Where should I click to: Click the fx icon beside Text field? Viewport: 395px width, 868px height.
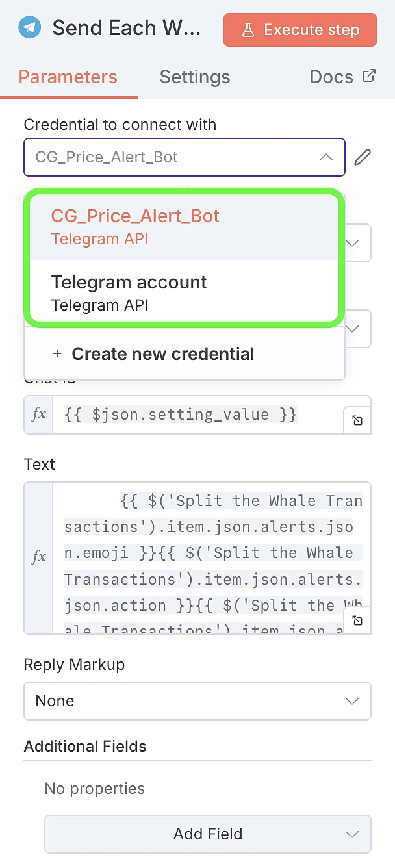(39, 557)
